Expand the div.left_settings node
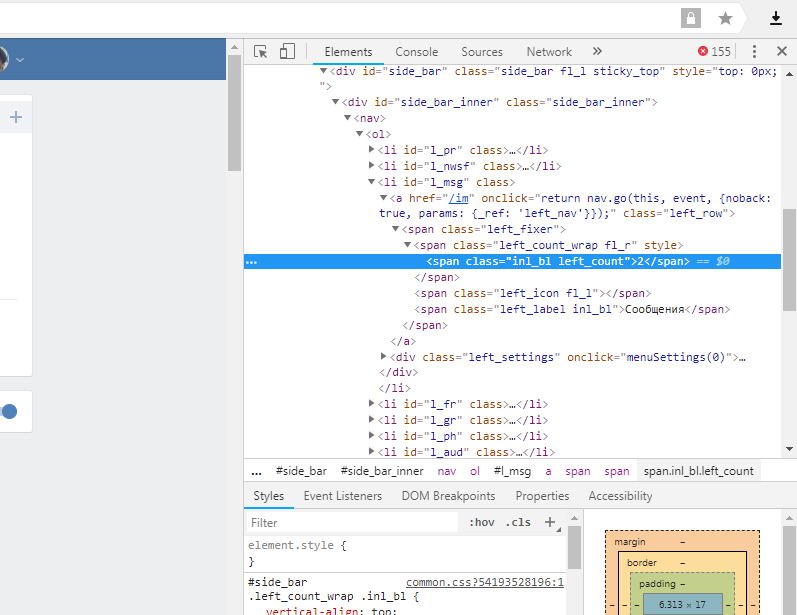The image size is (797, 615). [384, 356]
